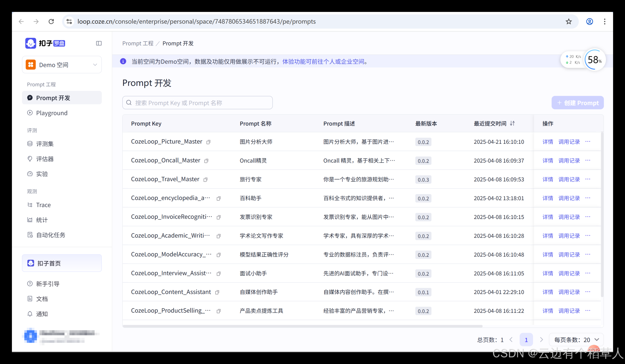Open 通知 notifications in sidebar
Image resolution: width=625 pixels, height=364 pixels.
pos(42,314)
